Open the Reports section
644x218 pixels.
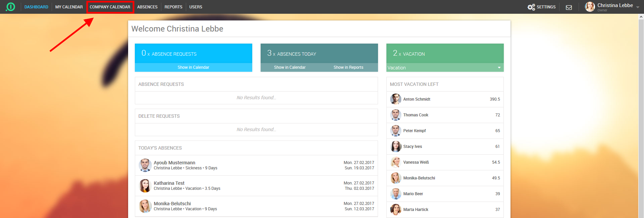[x=173, y=7]
